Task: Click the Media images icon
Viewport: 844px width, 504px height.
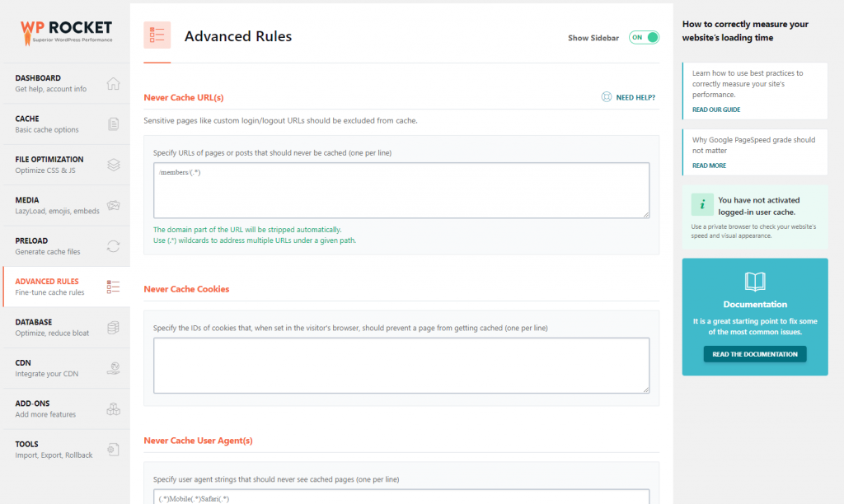Action: coord(113,206)
